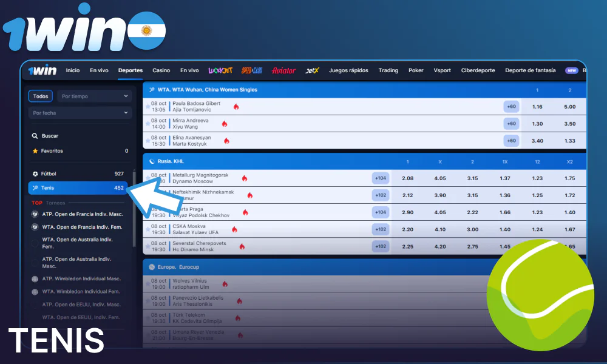Viewport: 607px width, 364px height.
Task: Open the Speed Cash game icon
Action: click(251, 70)
